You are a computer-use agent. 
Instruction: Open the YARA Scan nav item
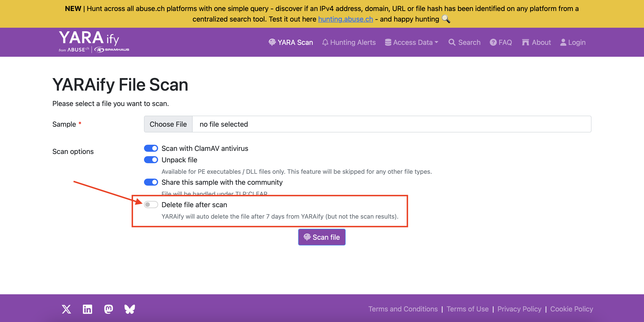tap(290, 42)
